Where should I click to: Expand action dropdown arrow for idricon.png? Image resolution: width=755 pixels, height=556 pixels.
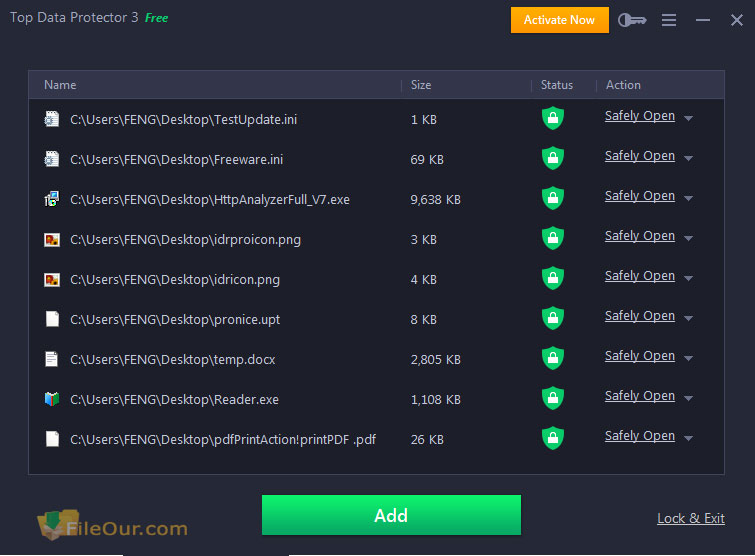coord(689,278)
